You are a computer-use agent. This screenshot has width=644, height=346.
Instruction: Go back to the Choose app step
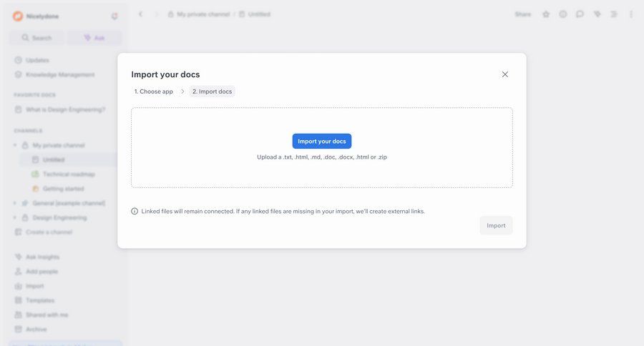[x=154, y=92]
